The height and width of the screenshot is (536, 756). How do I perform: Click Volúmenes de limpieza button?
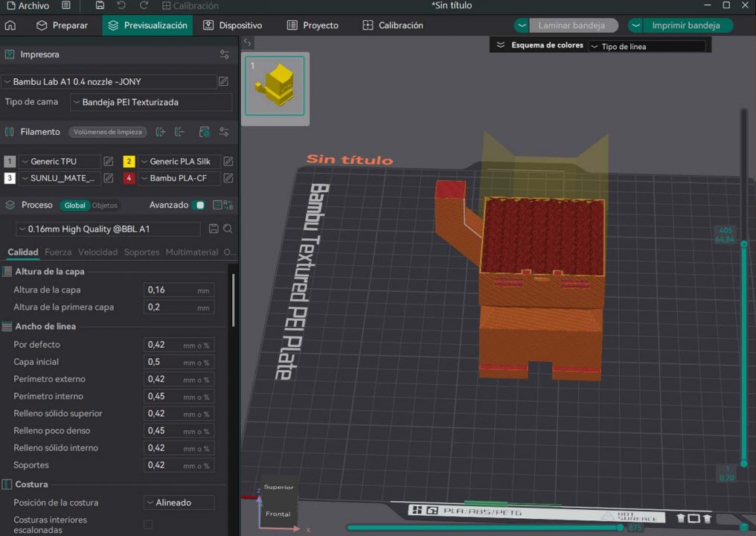pyautogui.click(x=107, y=132)
